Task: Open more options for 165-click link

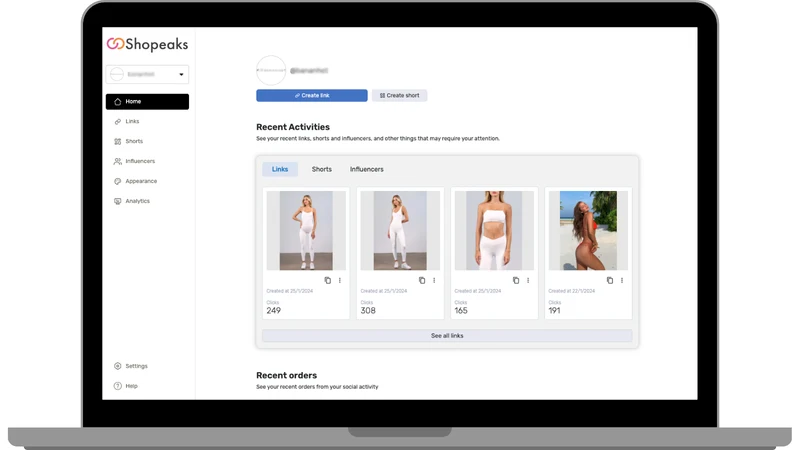Action: 528,281
